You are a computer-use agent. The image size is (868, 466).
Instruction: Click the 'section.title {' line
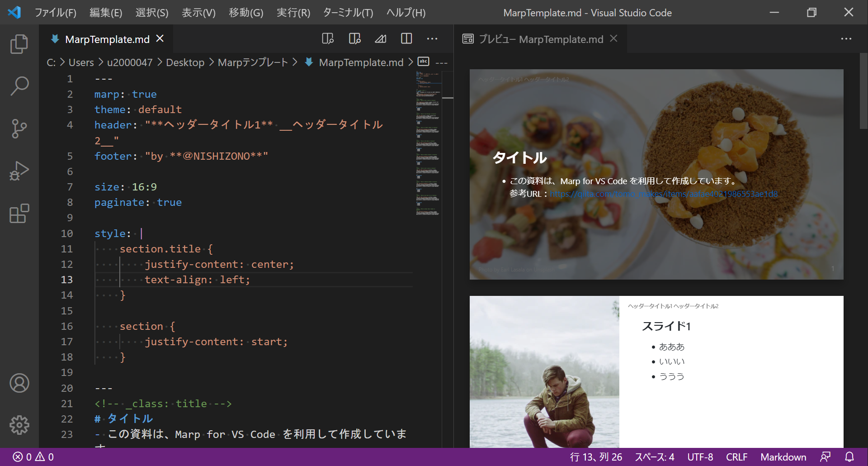click(166, 249)
